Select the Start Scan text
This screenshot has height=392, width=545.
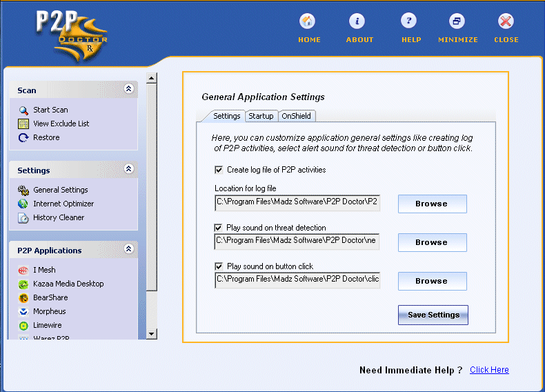click(x=50, y=110)
